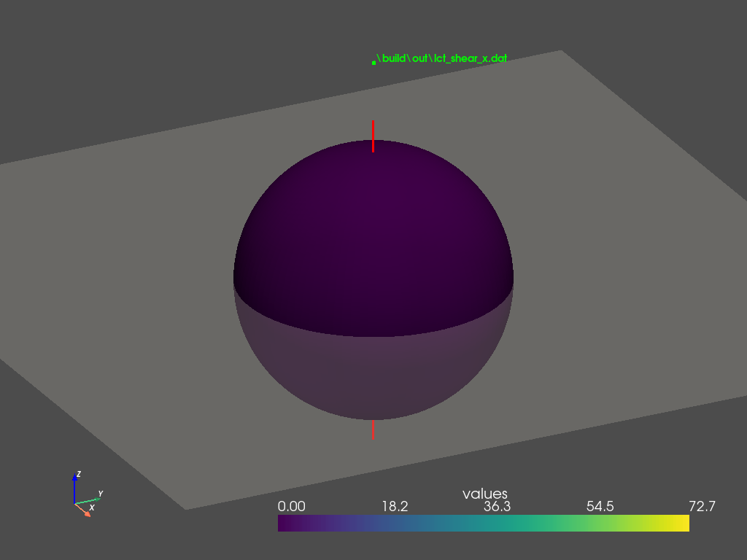
Task: Click the purple end of the colorbar
Action: click(287, 523)
